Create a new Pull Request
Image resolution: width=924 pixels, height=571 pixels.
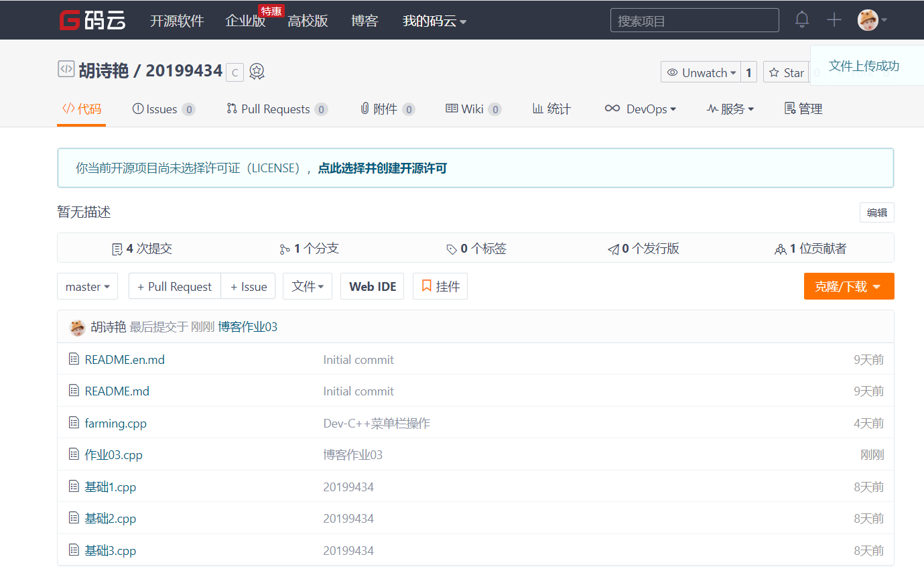tap(175, 286)
